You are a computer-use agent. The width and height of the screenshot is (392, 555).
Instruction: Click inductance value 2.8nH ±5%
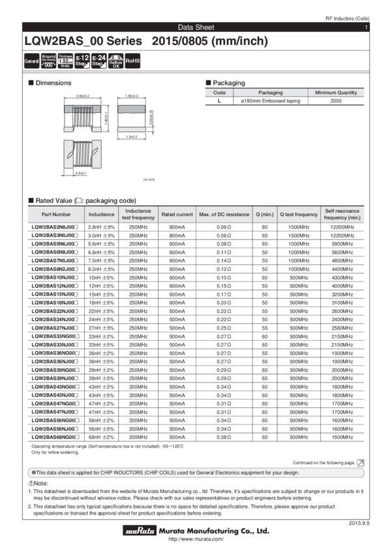coord(102,227)
